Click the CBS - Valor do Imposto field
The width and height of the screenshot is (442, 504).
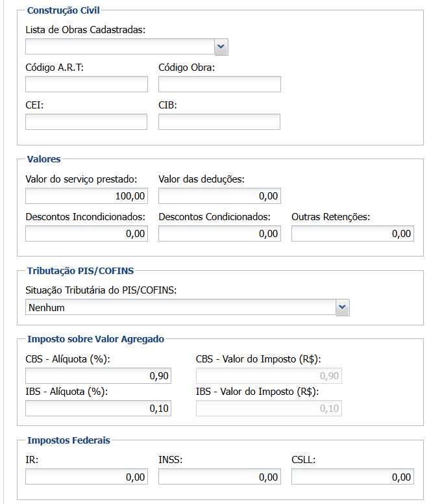pos(269,376)
